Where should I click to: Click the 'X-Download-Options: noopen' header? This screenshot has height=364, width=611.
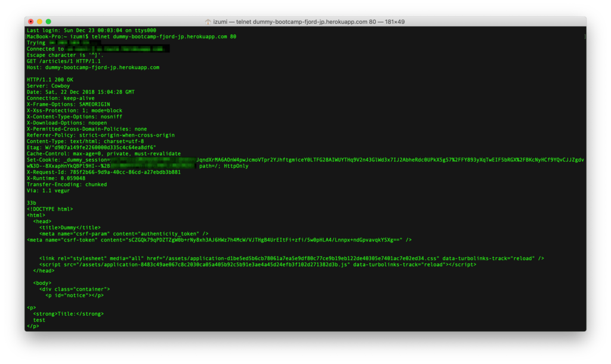coord(67,123)
